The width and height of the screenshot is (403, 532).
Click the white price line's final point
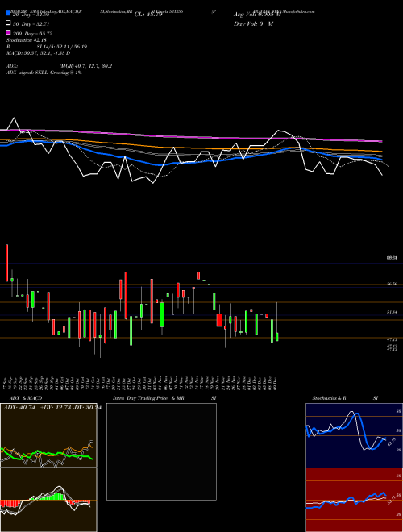(382, 175)
